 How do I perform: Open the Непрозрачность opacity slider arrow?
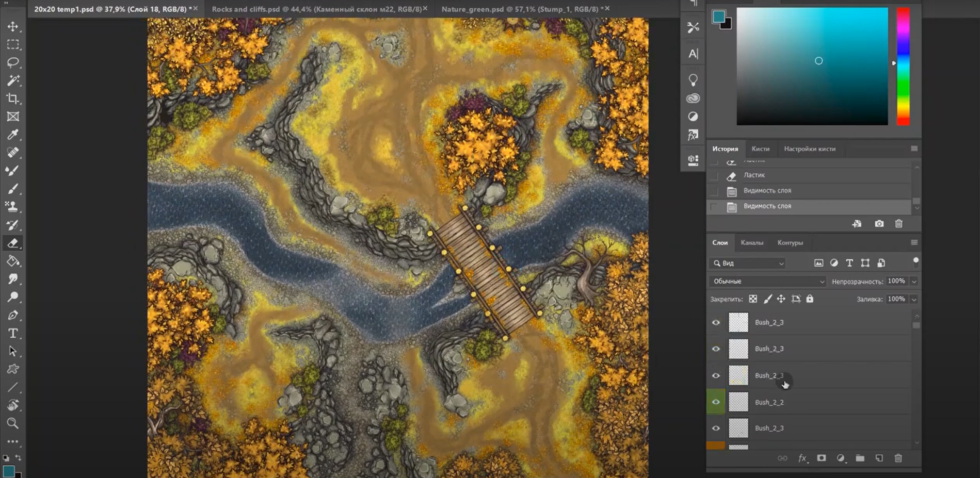point(914,282)
